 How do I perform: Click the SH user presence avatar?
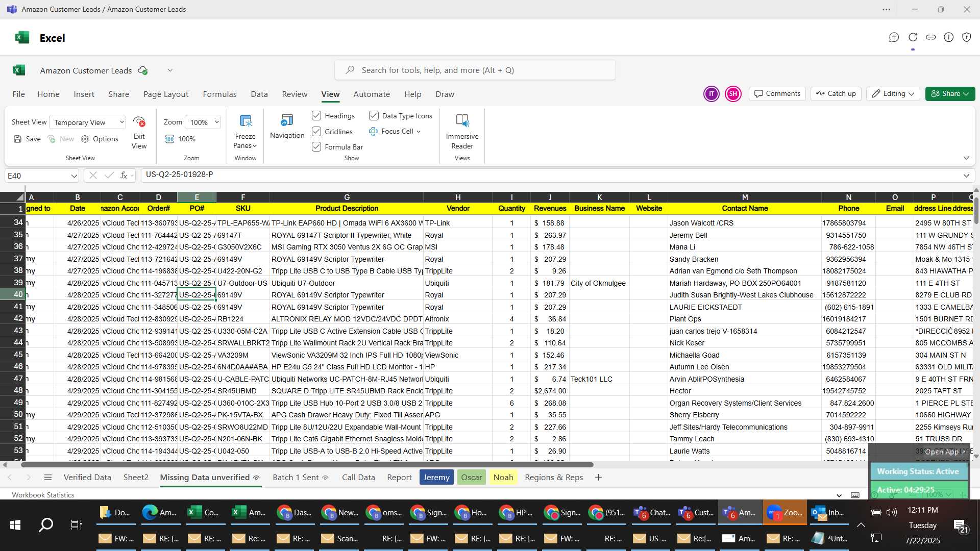pyautogui.click(x=733, y=94)
